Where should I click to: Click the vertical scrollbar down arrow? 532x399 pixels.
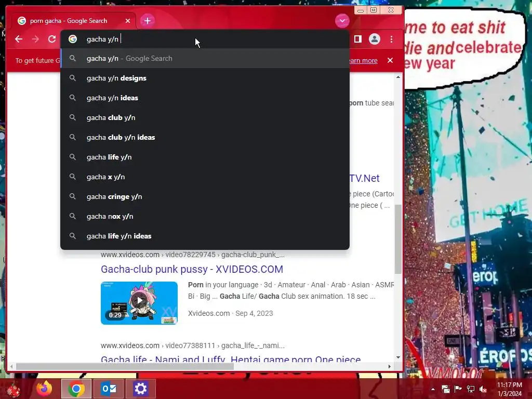point(398,357)
